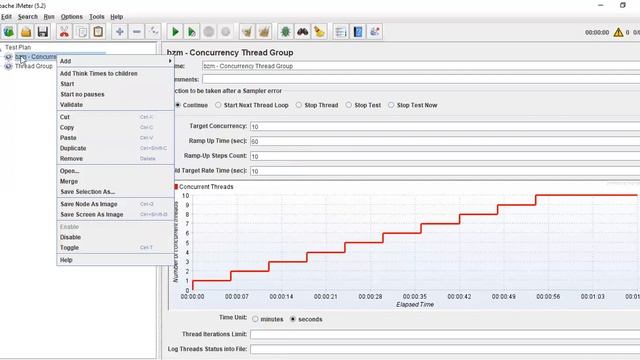
Task: Choose Start no pauses in context menu
Action: tap(116, 94)
